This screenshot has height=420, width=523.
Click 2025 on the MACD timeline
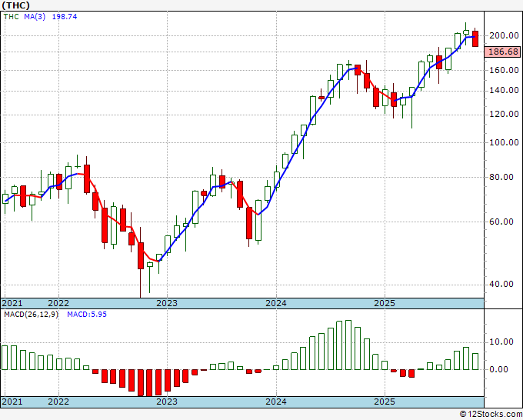385,402
